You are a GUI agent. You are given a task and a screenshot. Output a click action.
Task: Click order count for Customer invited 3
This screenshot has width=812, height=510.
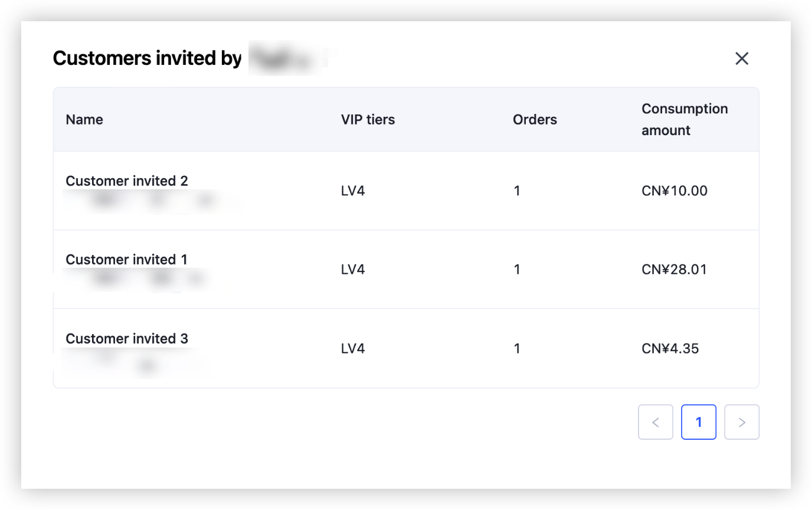pyautogui.click(x=517, y=349)
